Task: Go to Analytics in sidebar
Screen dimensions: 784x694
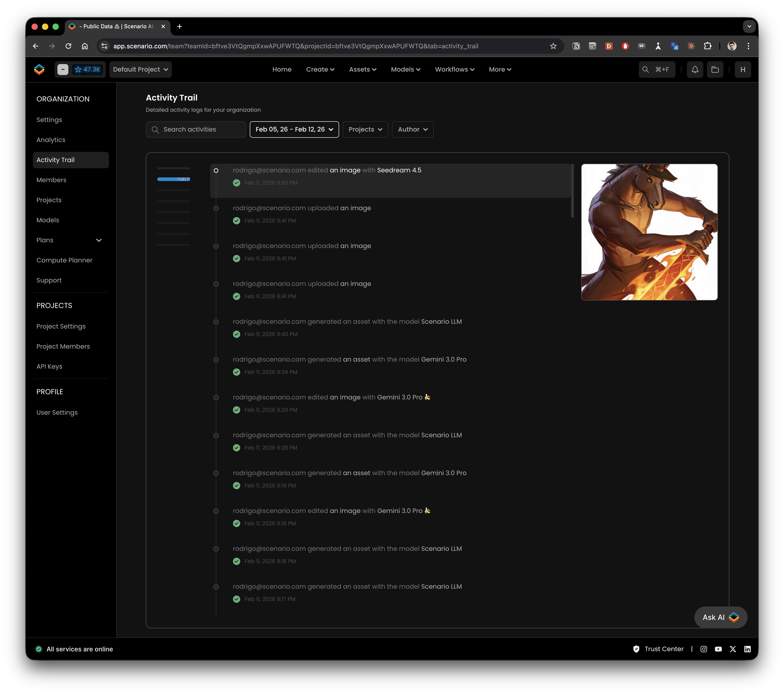Action: 51,140
